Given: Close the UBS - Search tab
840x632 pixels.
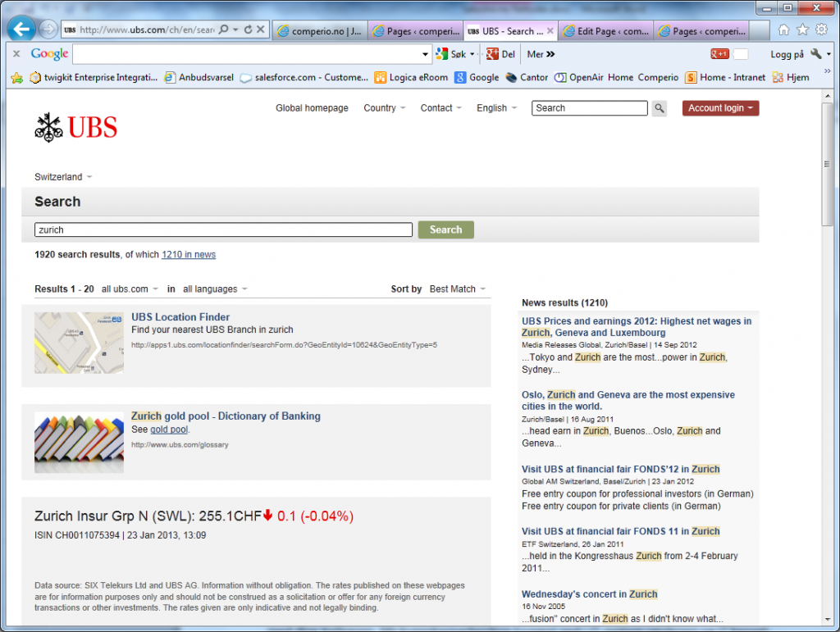Looking at the screenshot, I should 550,31.
